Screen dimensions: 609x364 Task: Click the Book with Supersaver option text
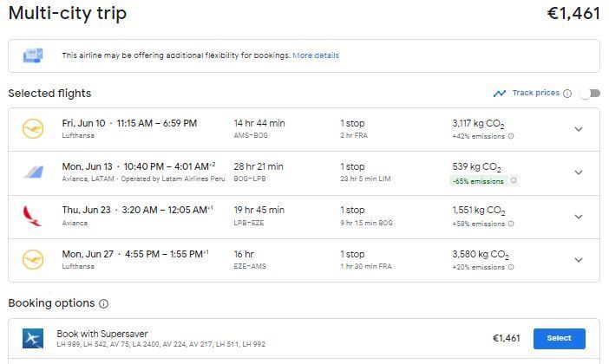click(102, 333)
